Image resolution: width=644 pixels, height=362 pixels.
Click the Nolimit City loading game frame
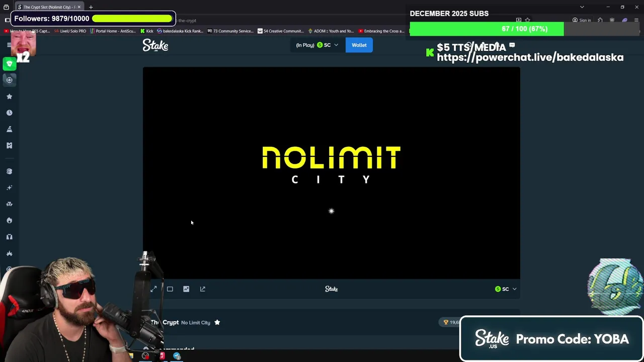click(331, 173)
